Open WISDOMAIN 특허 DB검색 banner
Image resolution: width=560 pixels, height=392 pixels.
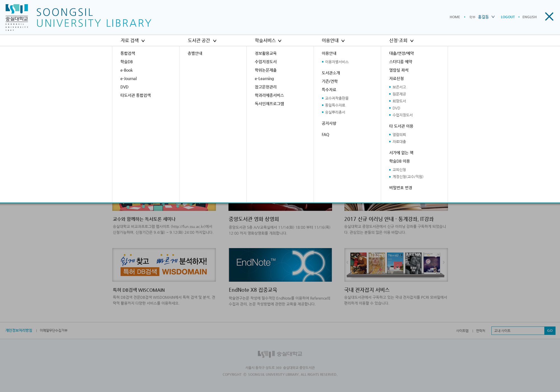(164, 265)
